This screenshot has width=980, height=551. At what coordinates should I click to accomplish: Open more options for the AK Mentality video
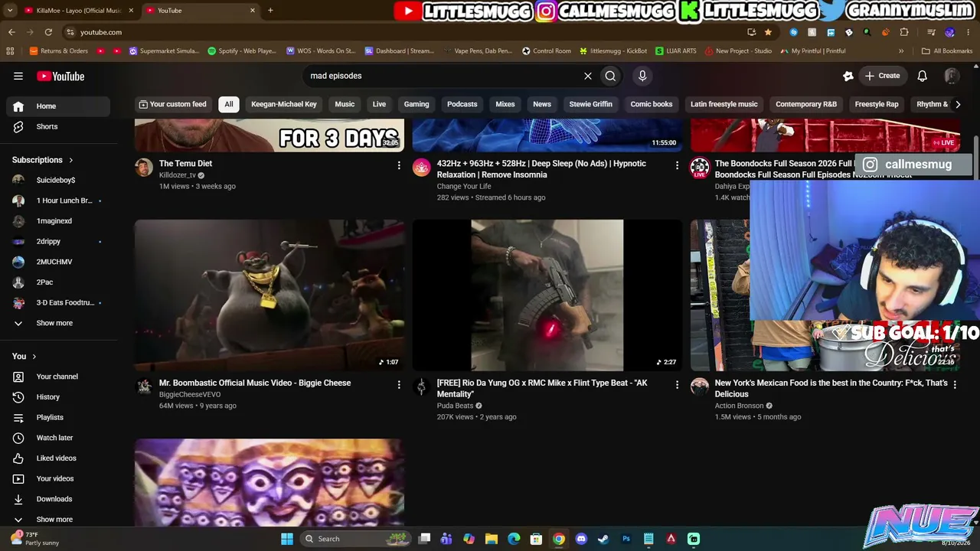tap(677, 384)
